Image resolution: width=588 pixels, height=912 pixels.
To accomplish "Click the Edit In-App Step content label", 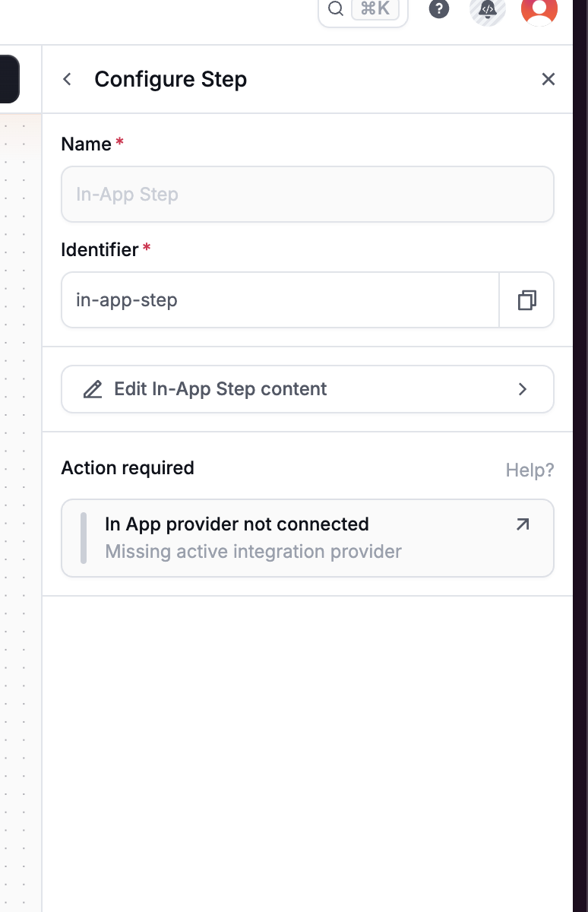I will (220, 389).
